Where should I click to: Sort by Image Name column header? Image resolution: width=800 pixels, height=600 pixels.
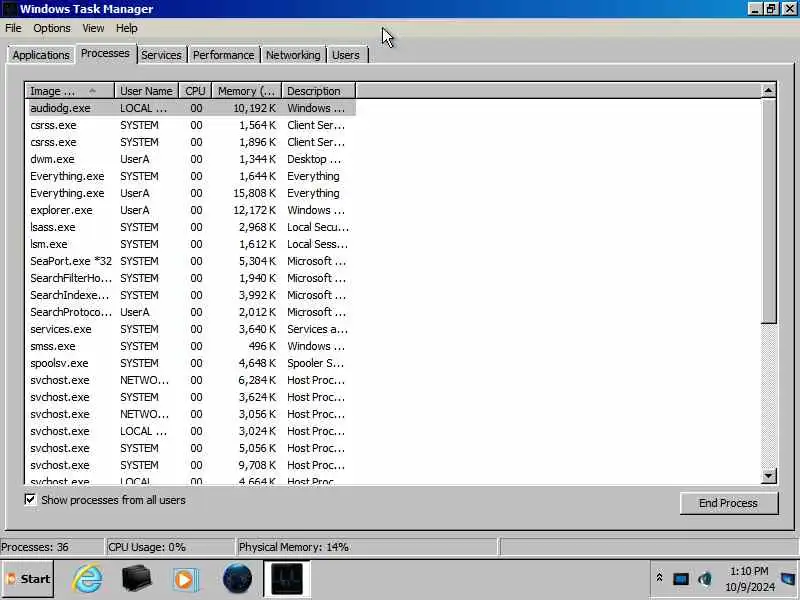point(69,91)
